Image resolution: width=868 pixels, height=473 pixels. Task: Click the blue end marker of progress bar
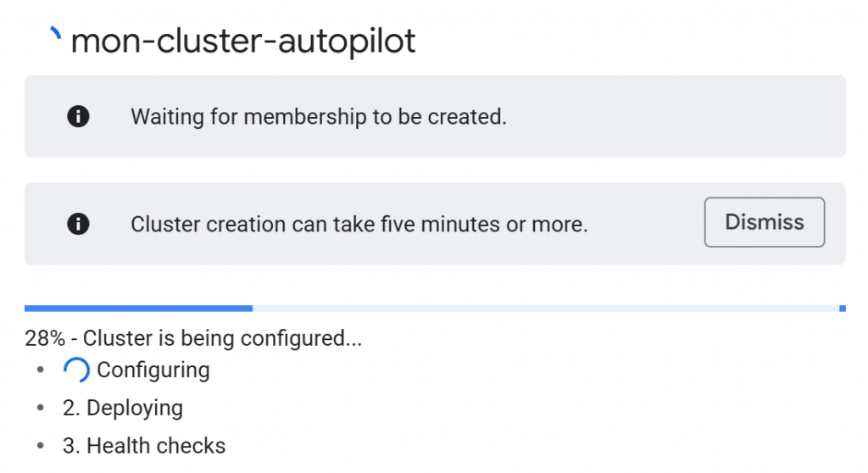coord(842,309)
